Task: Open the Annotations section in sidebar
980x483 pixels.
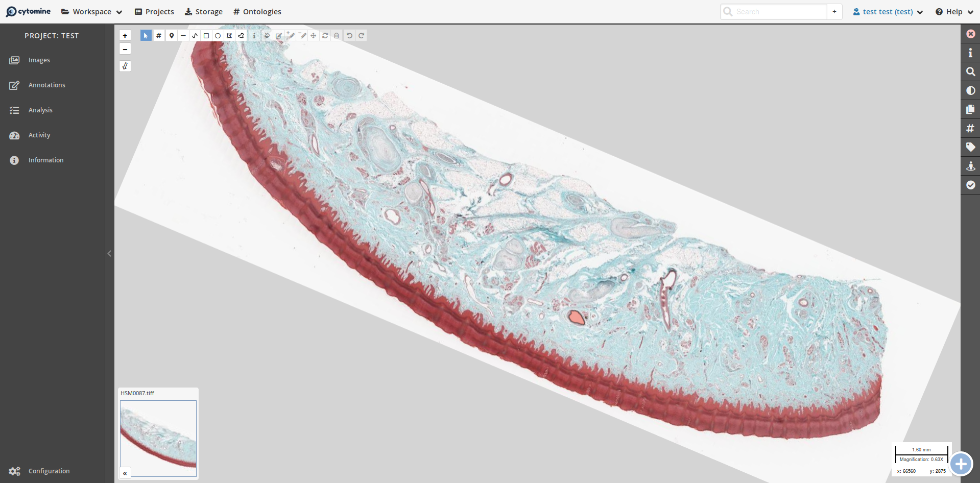Action: pos(47,85)
